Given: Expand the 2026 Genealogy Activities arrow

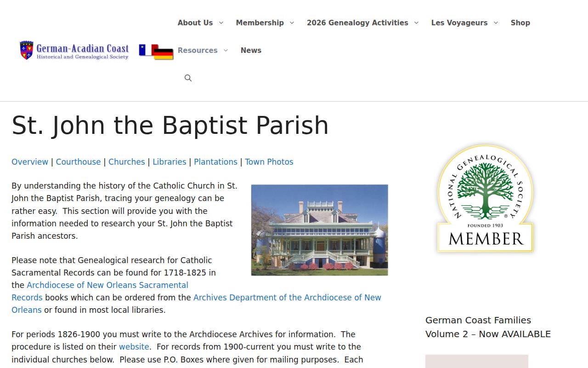Looking at the screenshot, I should pos(416,23).
